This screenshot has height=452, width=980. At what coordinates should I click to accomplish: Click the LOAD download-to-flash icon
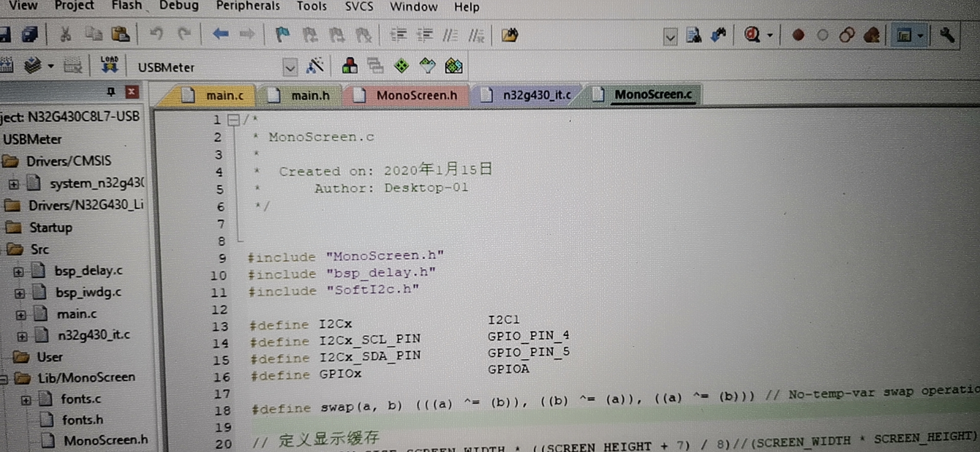pyautogui.click(x=109, y=65)
